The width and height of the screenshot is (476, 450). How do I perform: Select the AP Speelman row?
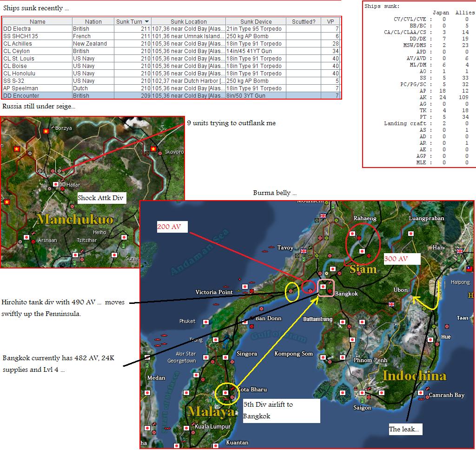[x=172, y=88]
